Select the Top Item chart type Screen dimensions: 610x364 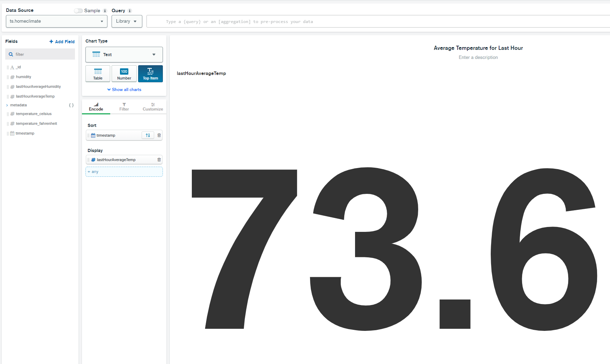click(150, 74)
